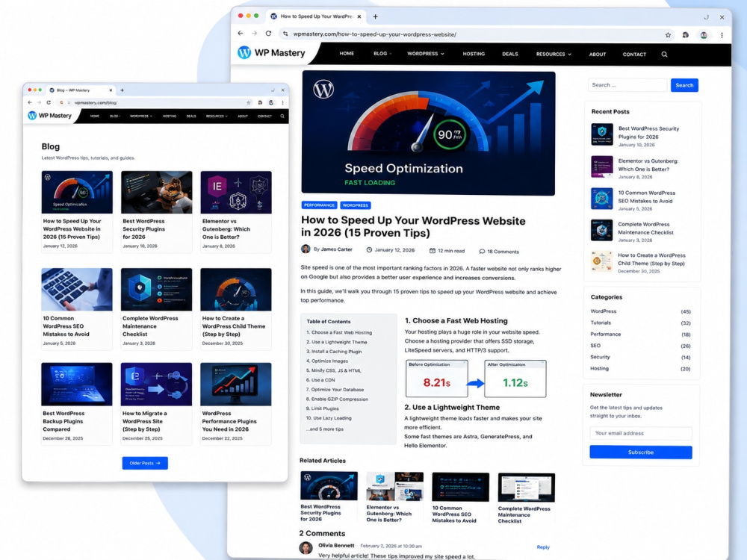Click Reply on Olivia Bennett's comment

542,547
